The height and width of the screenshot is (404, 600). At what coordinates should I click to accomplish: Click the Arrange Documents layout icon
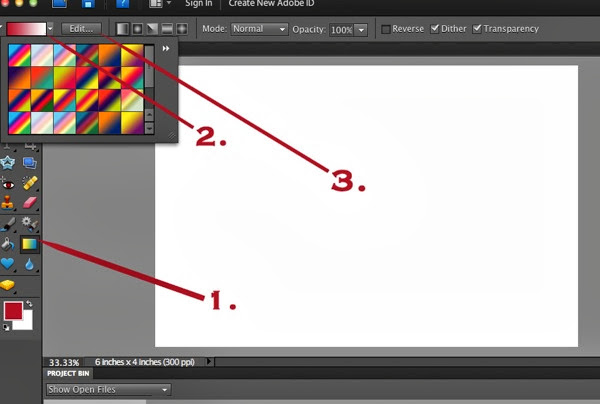tap(156, 4)
